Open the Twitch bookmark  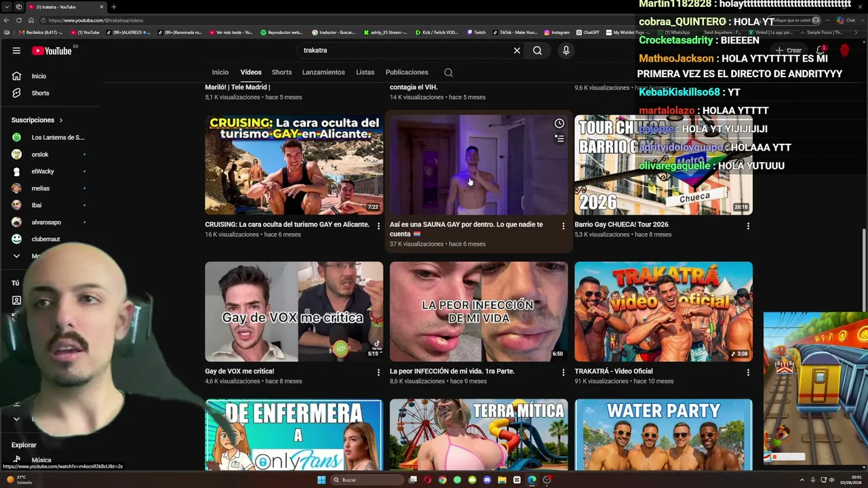pos(475,33)
